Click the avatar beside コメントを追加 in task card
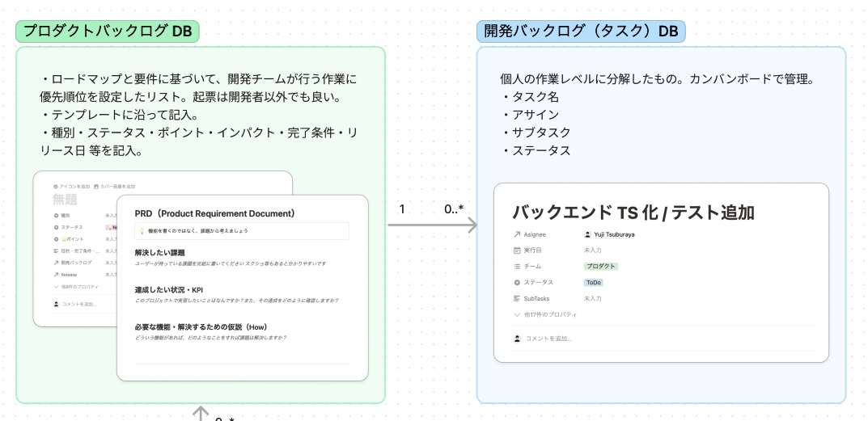The image size is (868, 421). tap(518, 339)
